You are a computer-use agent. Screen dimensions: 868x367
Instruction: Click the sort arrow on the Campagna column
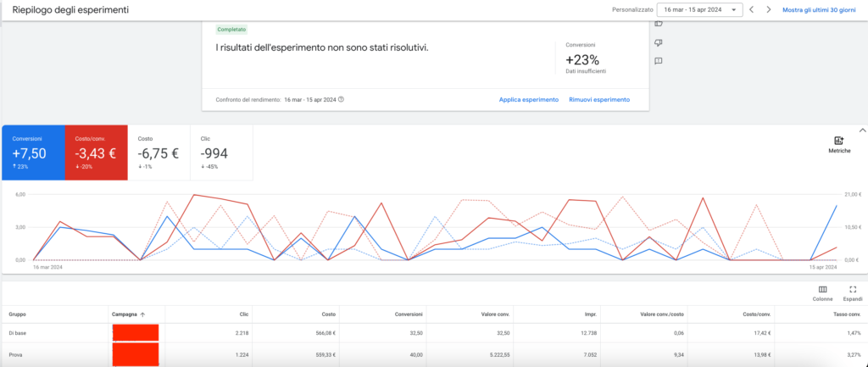(x=142, y=314)
